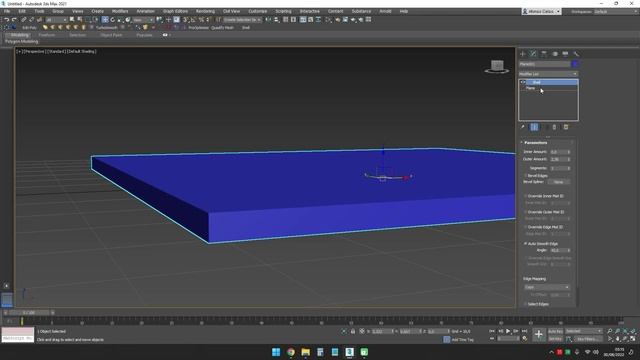Open the user sign-in account dropdown

[x=542, y=11]
